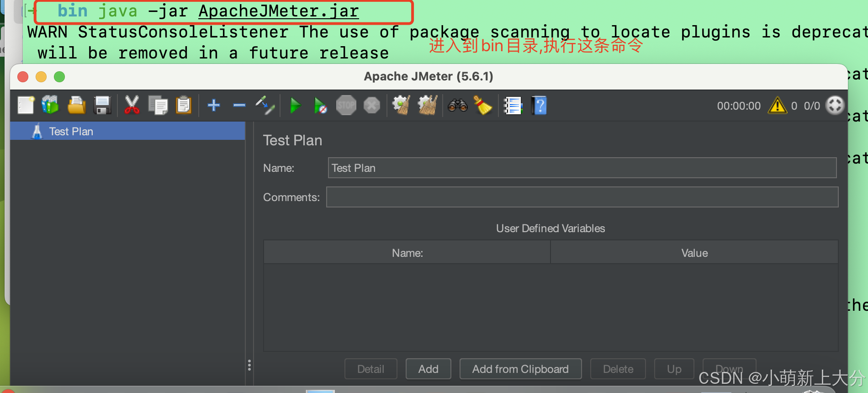Click the Delete button

coord(618,369)
